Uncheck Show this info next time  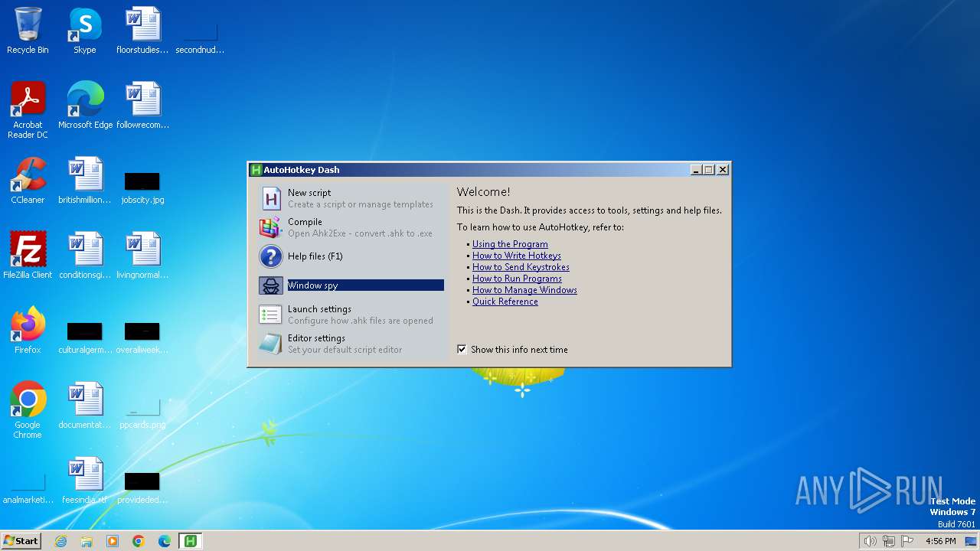(462, 349)
